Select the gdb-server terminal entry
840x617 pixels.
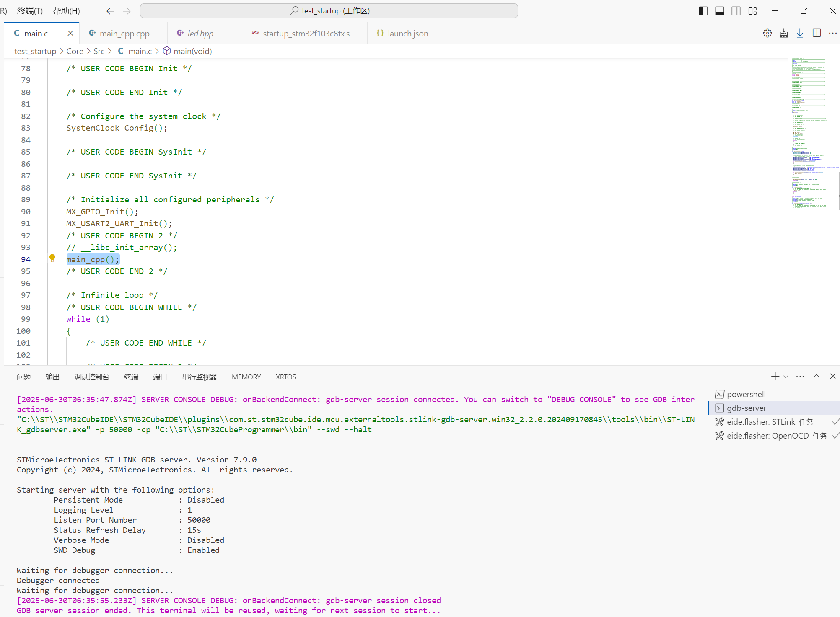774,408
